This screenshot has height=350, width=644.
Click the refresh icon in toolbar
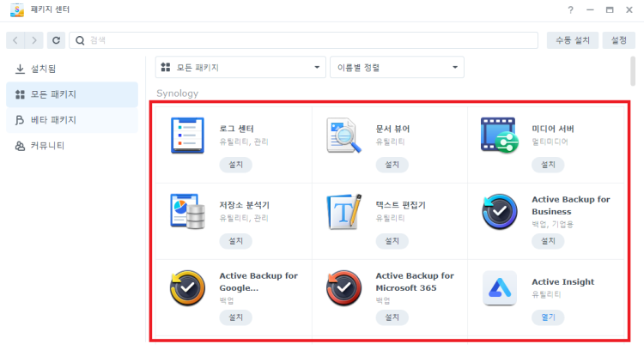click(x=56, y=40)
